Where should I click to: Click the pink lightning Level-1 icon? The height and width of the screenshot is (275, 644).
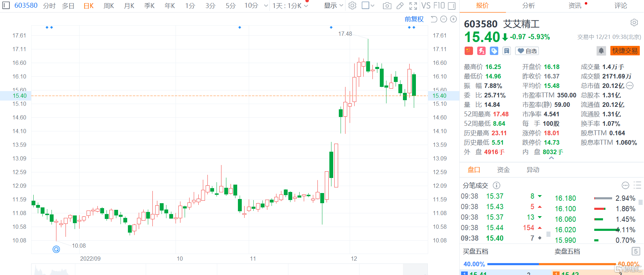(481, 51)
